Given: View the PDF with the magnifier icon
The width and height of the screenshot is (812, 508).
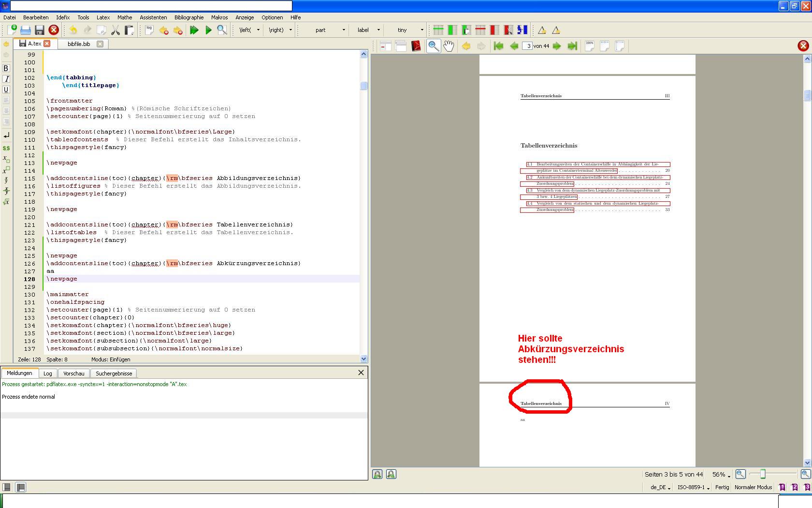Looking at the screenshot, I should 222,30.
